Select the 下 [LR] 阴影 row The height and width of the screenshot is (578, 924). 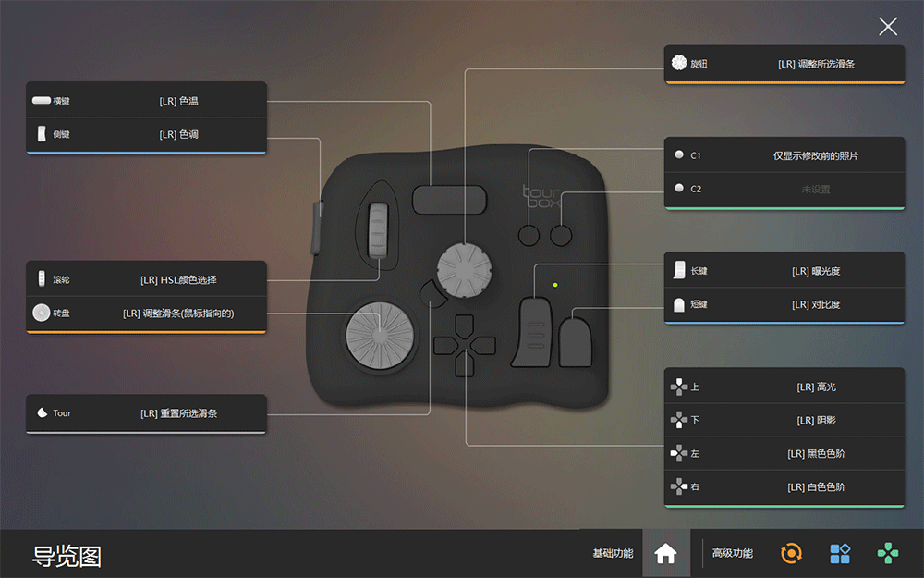[784, 420]
